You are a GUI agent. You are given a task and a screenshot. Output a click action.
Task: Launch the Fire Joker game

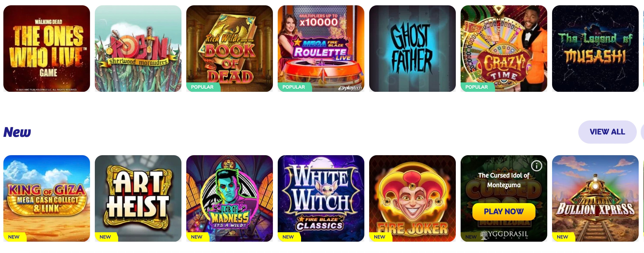click(412, 199)
